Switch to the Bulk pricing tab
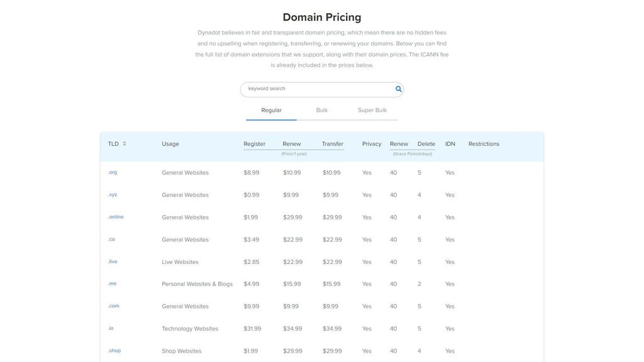 (318, 108)
